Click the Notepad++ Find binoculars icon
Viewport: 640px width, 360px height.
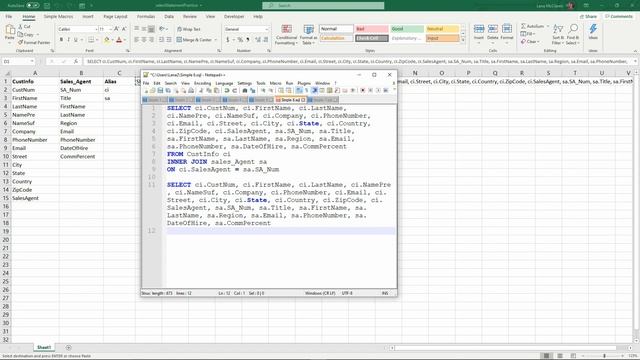point(245,91)
